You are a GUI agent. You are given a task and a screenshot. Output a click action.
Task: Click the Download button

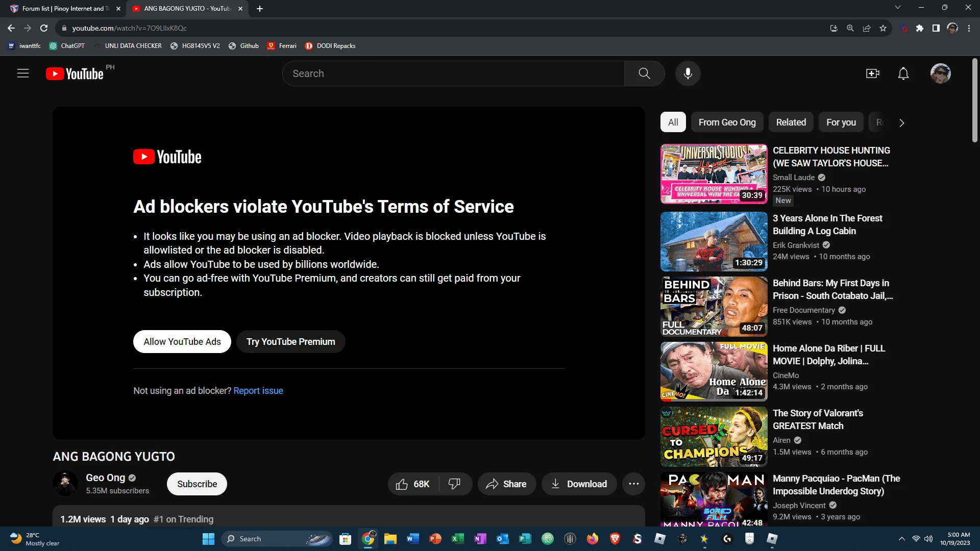[579, 484]
